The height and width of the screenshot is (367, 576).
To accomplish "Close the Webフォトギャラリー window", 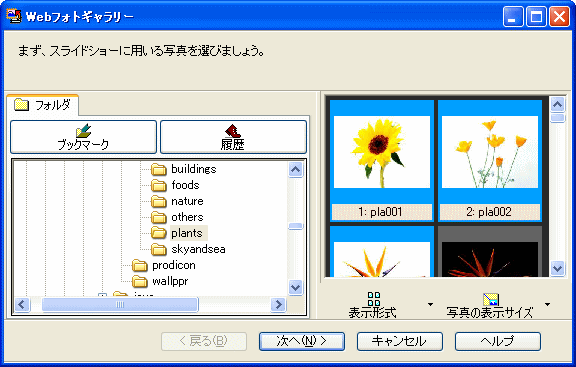I will point(559,17).
